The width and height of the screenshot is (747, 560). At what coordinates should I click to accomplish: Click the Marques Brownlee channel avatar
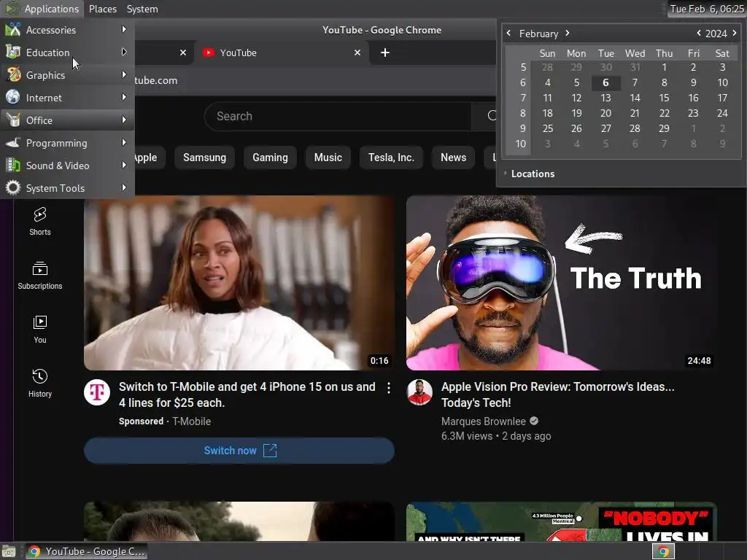click(419, 392)
